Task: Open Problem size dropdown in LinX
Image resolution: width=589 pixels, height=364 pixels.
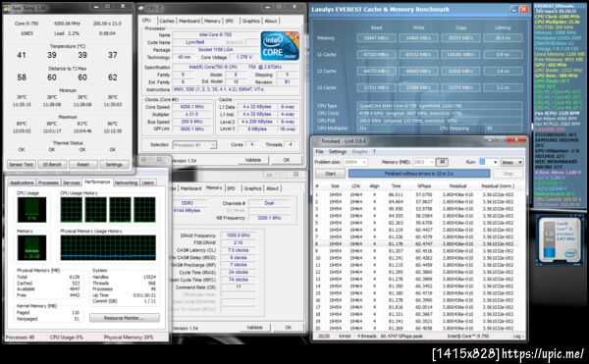Action: click(355, 162)
